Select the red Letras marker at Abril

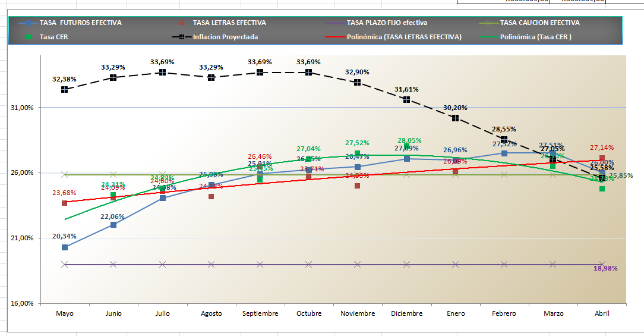pyautogui.click(x=602, y=158)
